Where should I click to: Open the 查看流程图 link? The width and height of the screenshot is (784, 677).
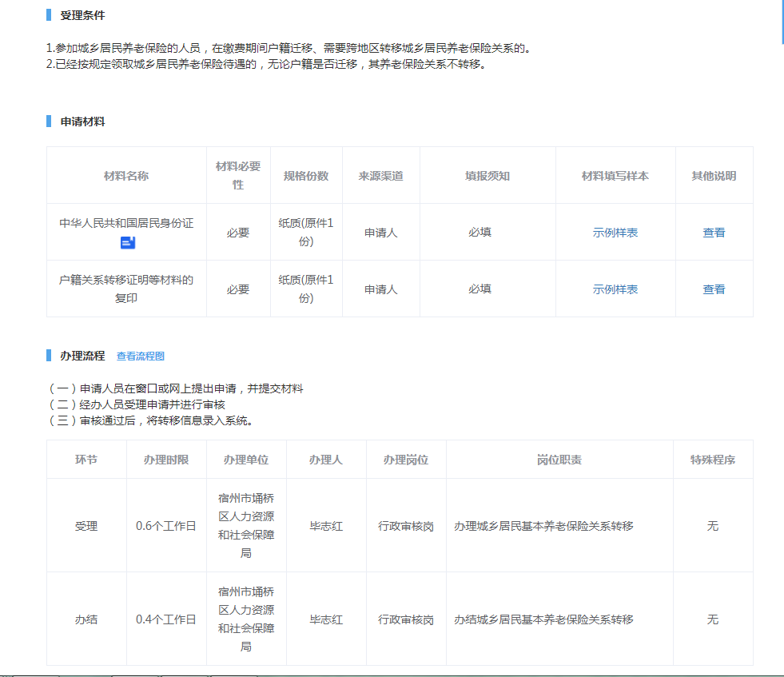tap(141, 356)
